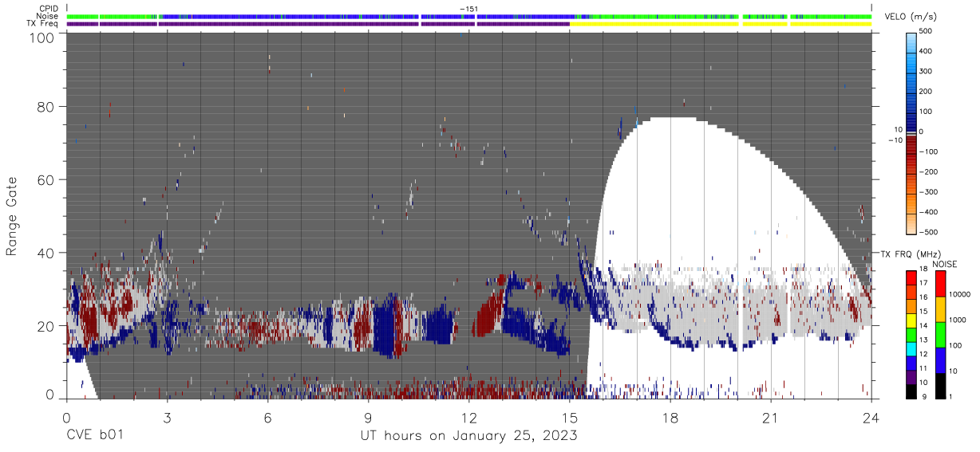Viewport: 980px width, 452px height.
Task: Click the Range Gate y-axis title
Action: (13, 215)
